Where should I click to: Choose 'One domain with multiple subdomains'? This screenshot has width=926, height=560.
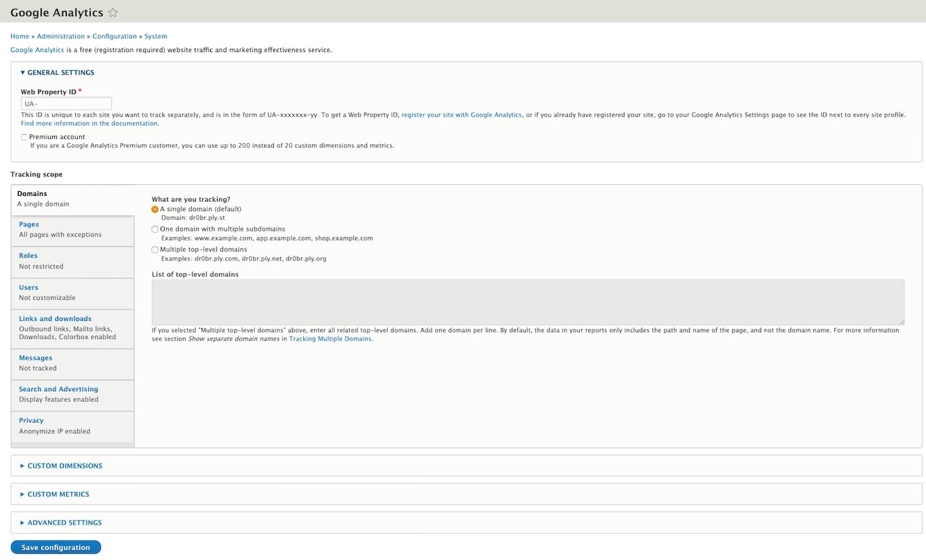click(155, 229)
